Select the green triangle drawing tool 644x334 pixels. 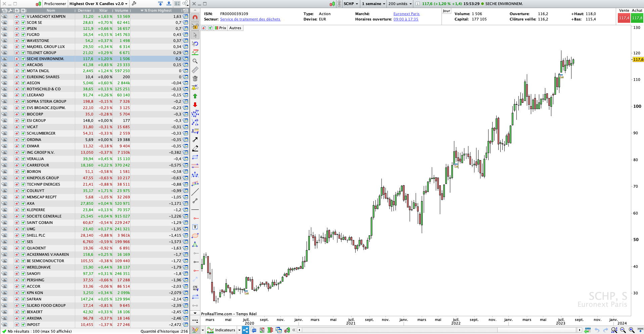coord(195,244)
